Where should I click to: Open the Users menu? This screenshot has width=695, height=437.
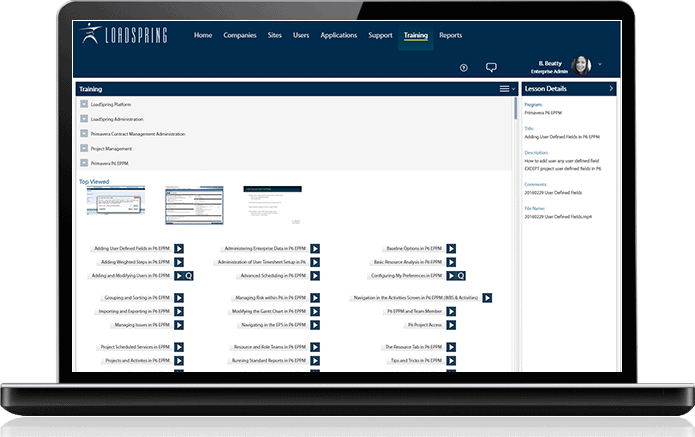301,35
